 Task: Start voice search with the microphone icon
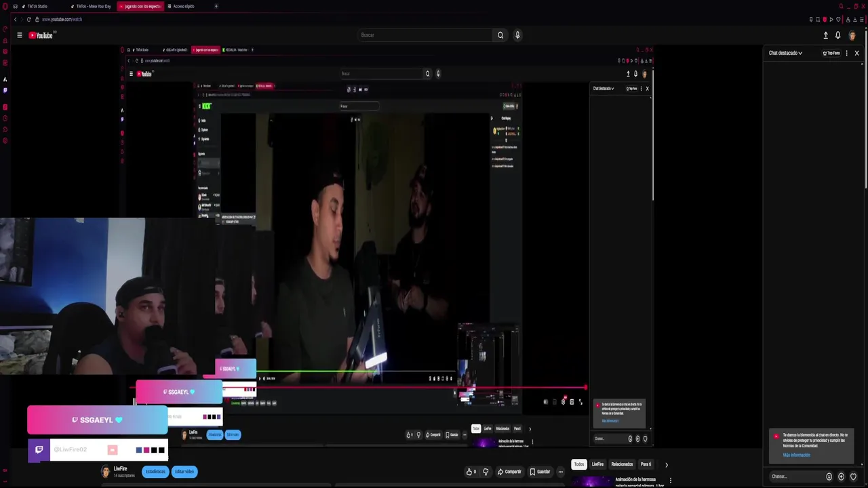coord(517,35)
